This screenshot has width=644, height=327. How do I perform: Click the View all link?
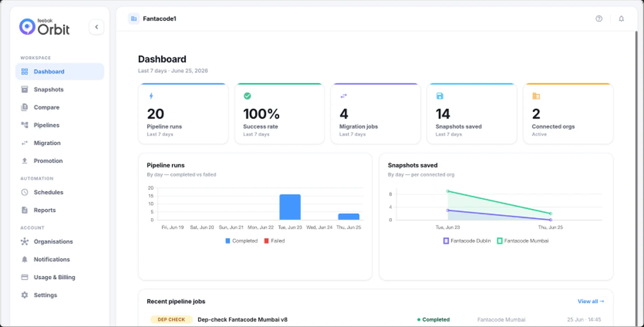[591, 302]
